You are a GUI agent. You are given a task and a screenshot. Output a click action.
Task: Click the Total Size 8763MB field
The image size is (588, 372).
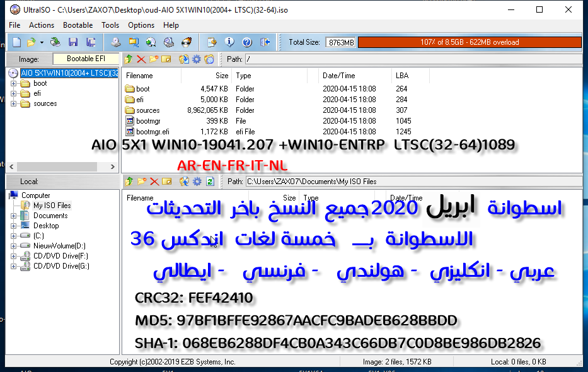[x=340, y=42]
